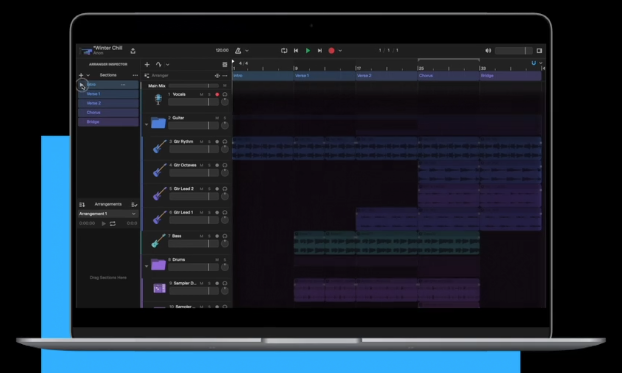Click the Sampler Drums track instrument icon

[x=159, y=288]
